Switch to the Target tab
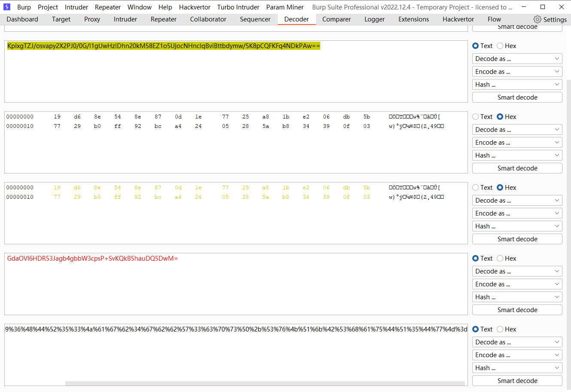Image resolution: width=571 pixels, height=392 pixels. [x=61, y=19]
